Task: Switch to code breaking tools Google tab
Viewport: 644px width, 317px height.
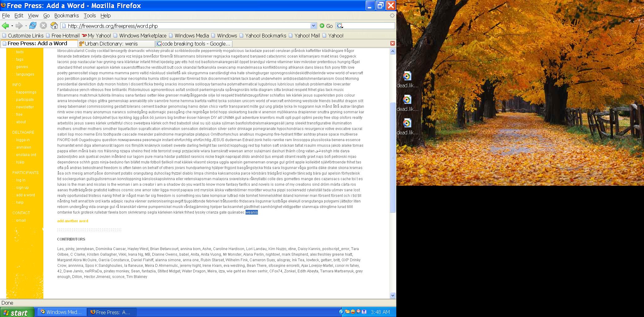Action: tap(194, 44)
